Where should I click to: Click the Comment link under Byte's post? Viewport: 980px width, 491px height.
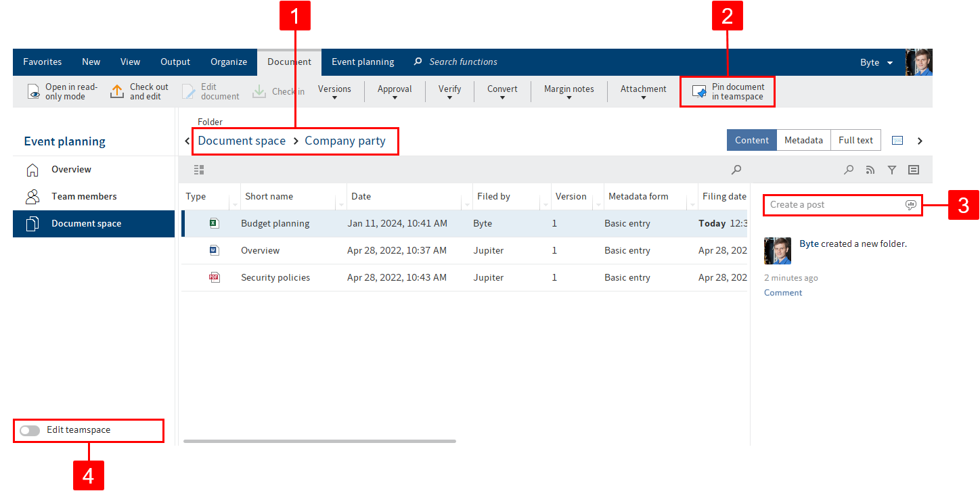coord(783,292)
